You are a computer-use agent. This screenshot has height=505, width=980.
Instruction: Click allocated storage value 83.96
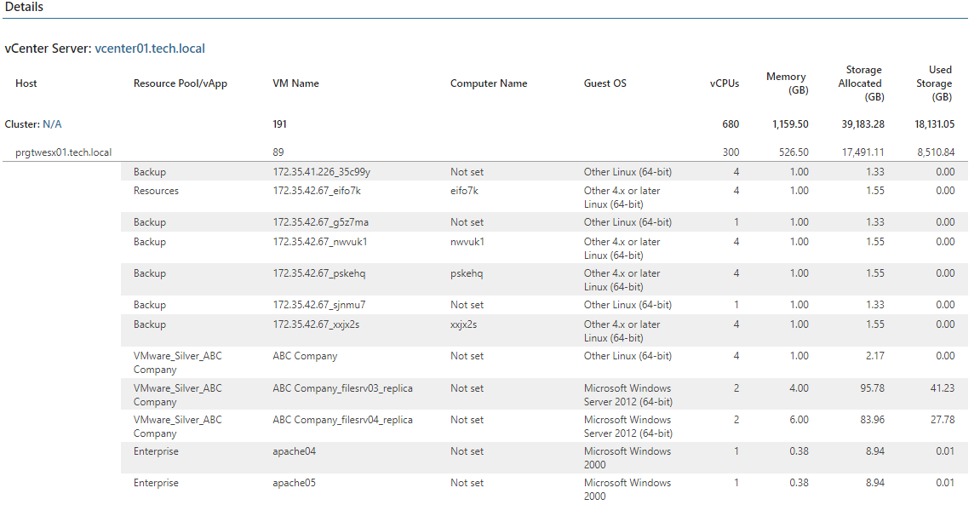click(873, 419)
